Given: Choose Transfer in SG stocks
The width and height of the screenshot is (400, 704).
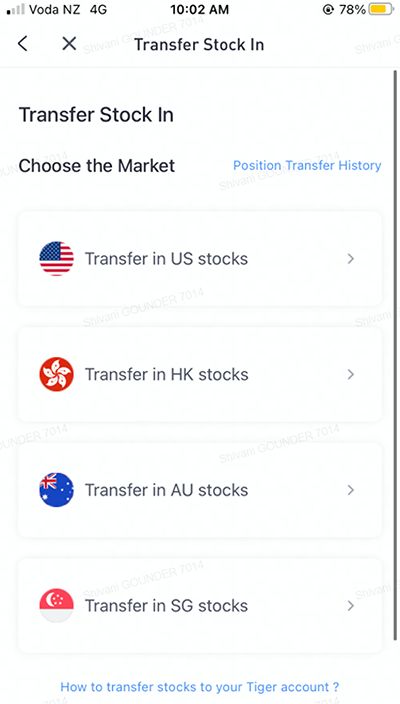Looking at the screenshot, I should (200, 606).
